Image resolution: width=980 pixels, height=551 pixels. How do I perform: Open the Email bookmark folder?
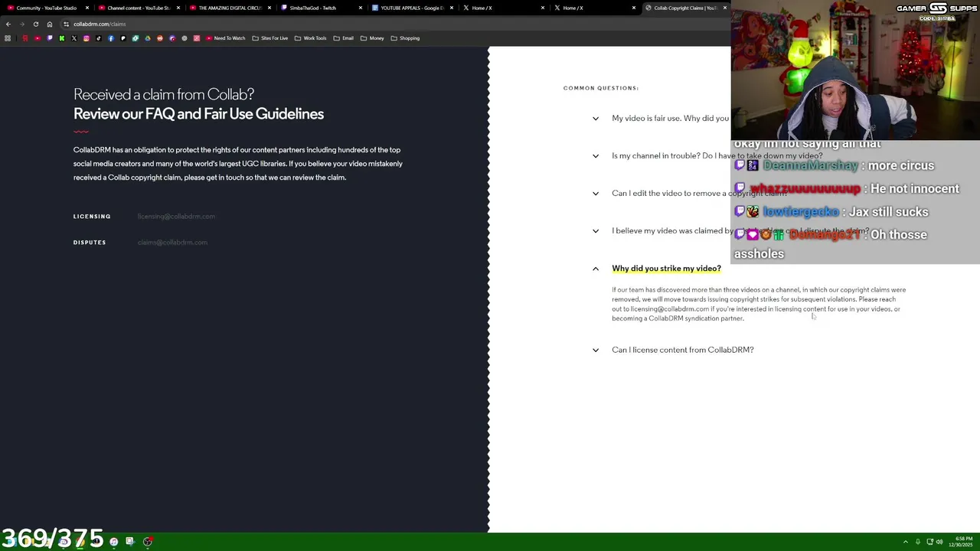click(x=344, y=38)
